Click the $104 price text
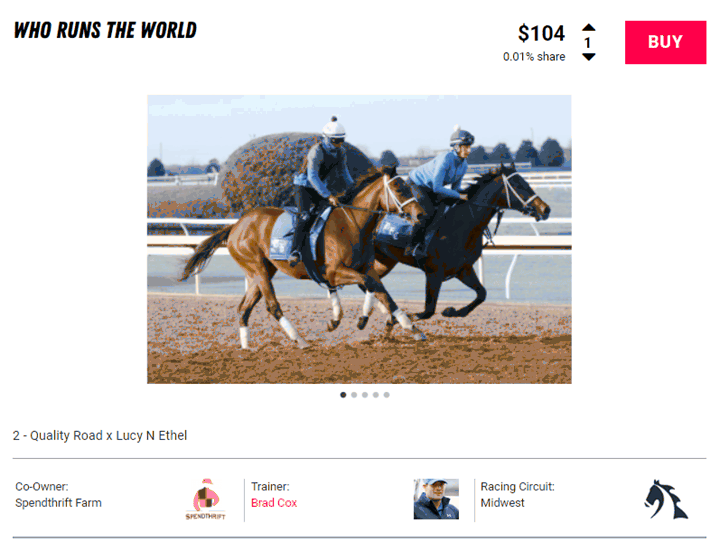720x551 pixels. (x=541, y=34)
